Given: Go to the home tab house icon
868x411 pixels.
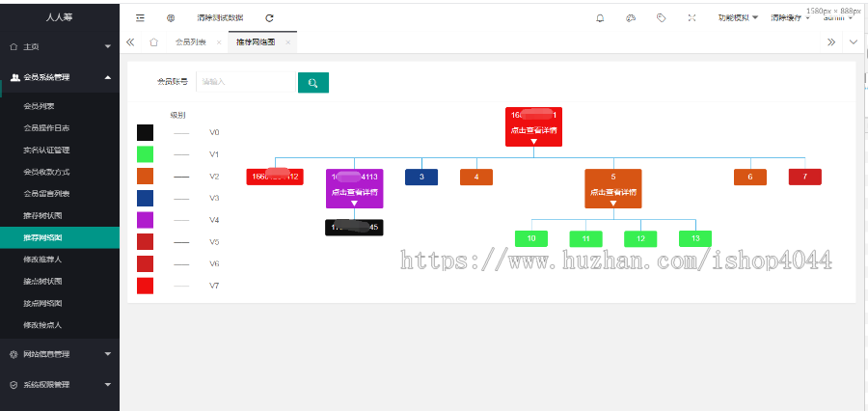Looking at the screenshot, I should pyautogui.click(x=154, y=42).
